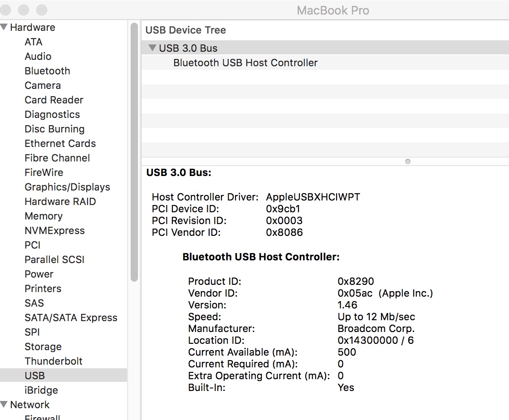Screen dimensions: 509x420
Task: Collapse the Network section
Action: (x=4, y=404)
